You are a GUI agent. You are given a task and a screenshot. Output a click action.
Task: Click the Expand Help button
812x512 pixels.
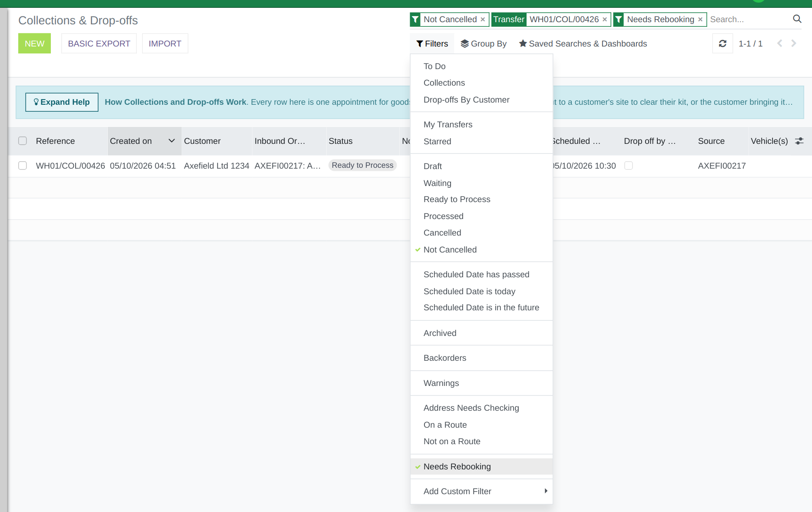(x=62, y=102)
